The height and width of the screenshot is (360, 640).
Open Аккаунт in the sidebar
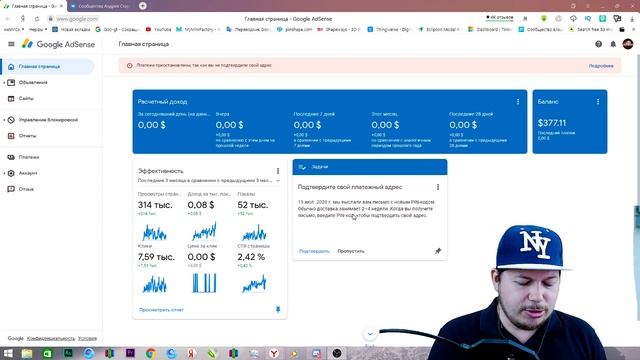tap(28, 173)
